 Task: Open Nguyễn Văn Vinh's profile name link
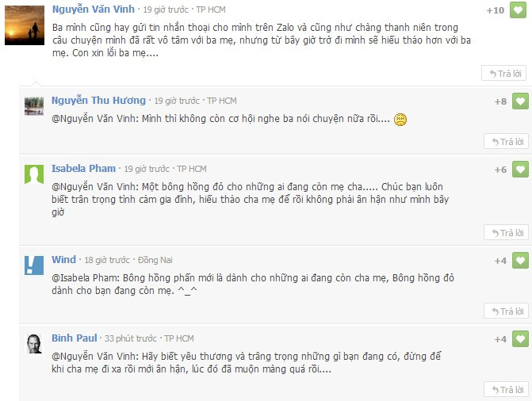(x=94, y=10)
